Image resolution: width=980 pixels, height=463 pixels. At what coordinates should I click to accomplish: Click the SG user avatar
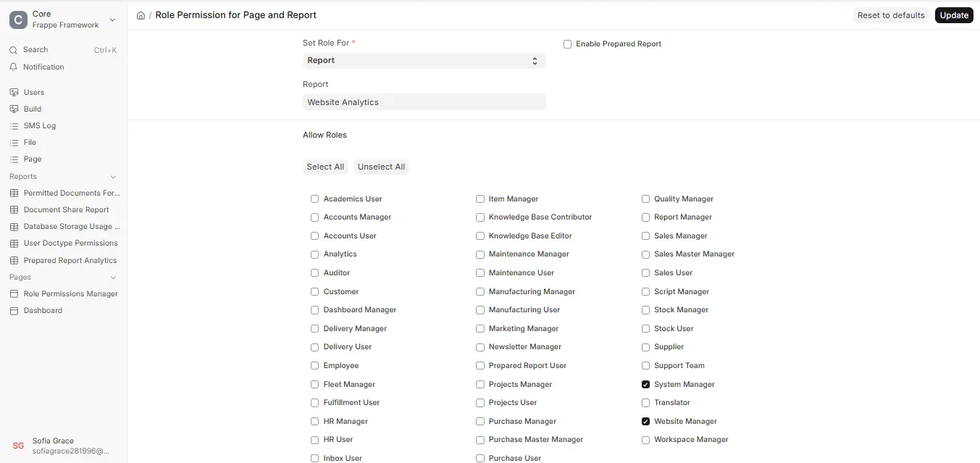pyautogui.click(x=18, y=446)
